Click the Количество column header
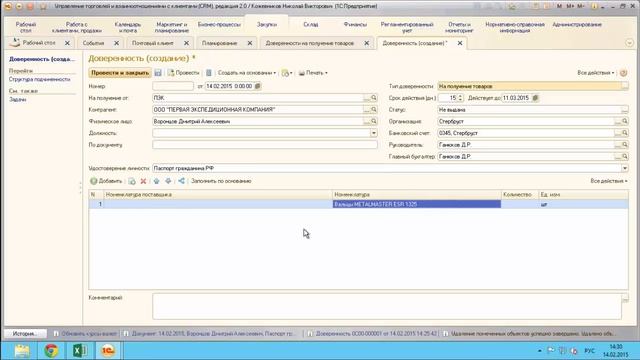The width and height of the screenshot is (640, 360). tap(519, 195)
